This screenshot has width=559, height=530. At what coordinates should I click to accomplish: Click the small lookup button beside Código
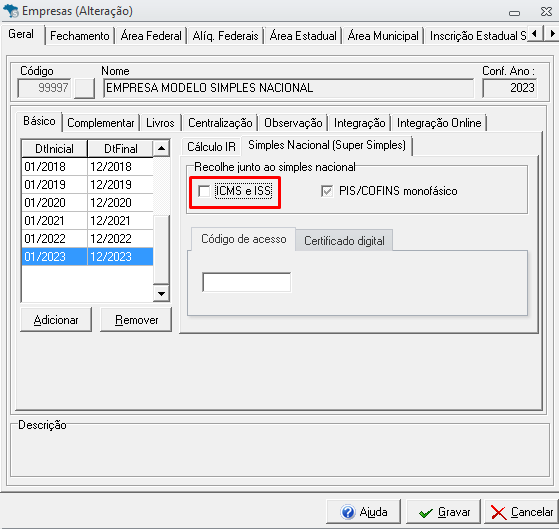(x=84, y=88)
